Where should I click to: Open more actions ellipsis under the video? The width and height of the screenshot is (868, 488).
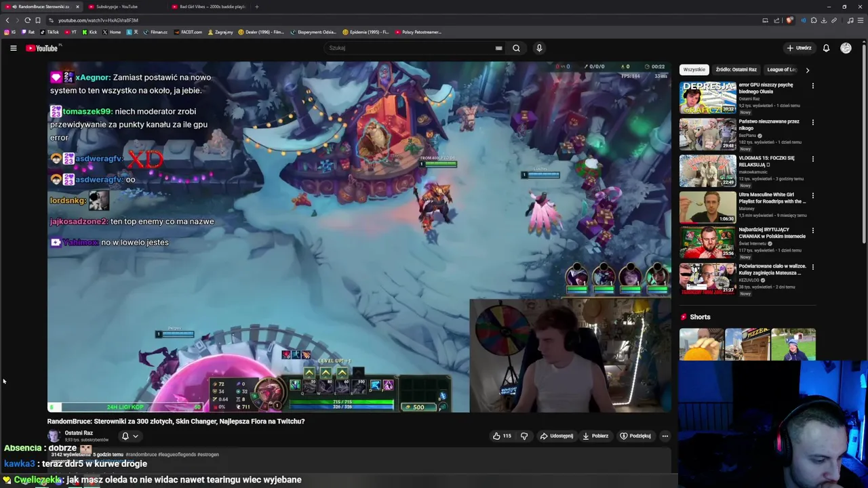(x=665, y=436)
